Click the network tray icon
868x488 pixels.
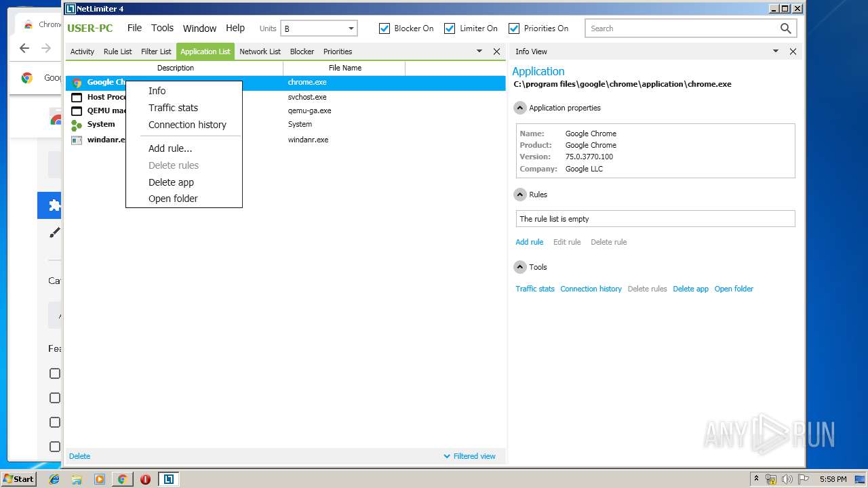pyautogui.click(x=771, y=479)
